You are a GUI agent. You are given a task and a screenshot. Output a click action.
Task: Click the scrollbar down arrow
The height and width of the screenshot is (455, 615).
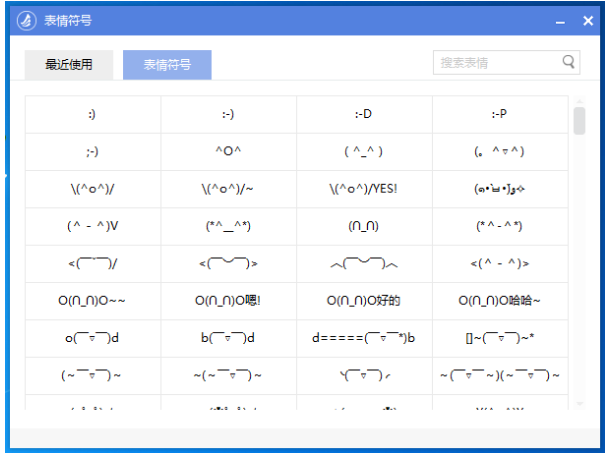click(x=579, y=403)
